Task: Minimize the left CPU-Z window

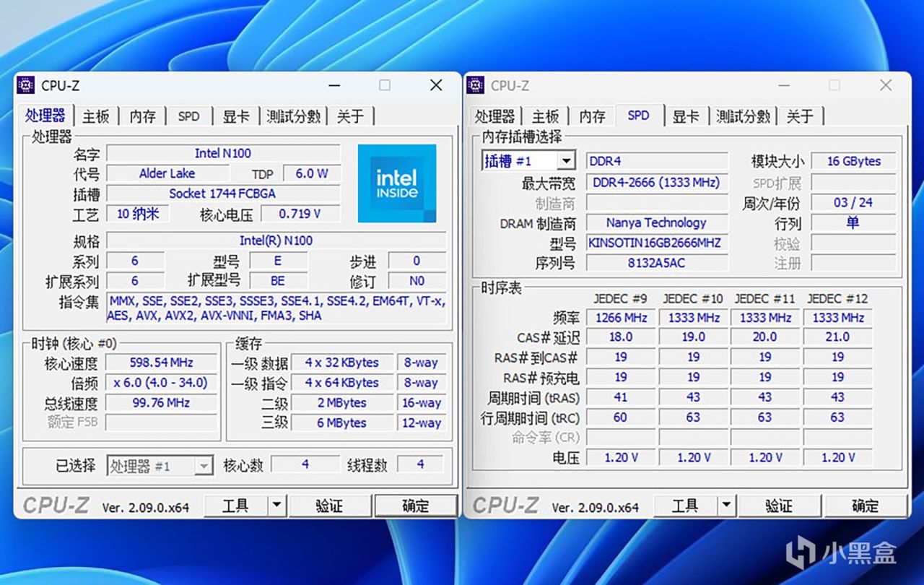Action: pyautogui.click(x=334, y=85)
